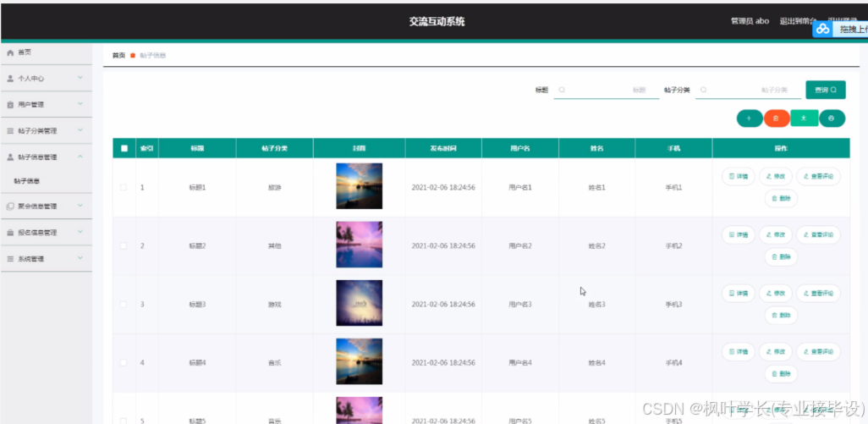Image resolution: width=868 pixels, height=424 pixels.
Task: Expand the 报名信息管理 menu chevron
Action: click(80, 233)
